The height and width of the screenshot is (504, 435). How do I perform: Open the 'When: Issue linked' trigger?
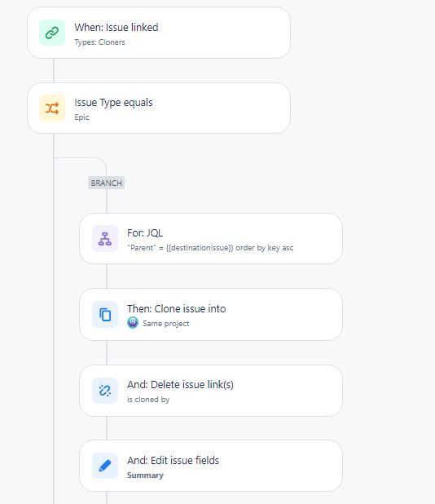(159, 33)
